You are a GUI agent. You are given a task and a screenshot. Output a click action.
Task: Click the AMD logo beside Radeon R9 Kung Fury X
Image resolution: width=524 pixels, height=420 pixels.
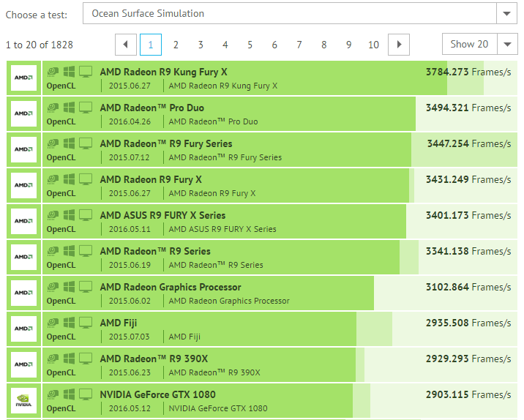pos(23,78)
